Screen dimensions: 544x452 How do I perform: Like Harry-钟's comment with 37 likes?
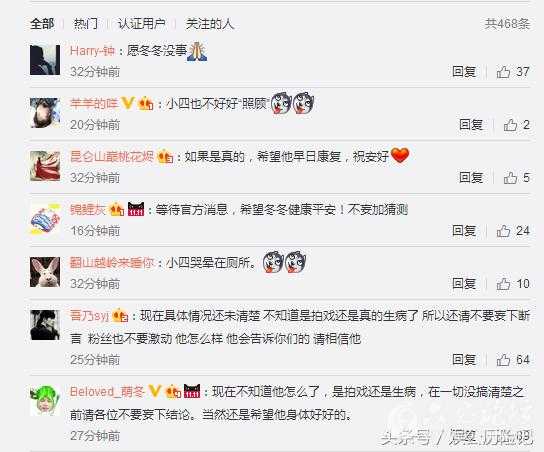point(503,72)
